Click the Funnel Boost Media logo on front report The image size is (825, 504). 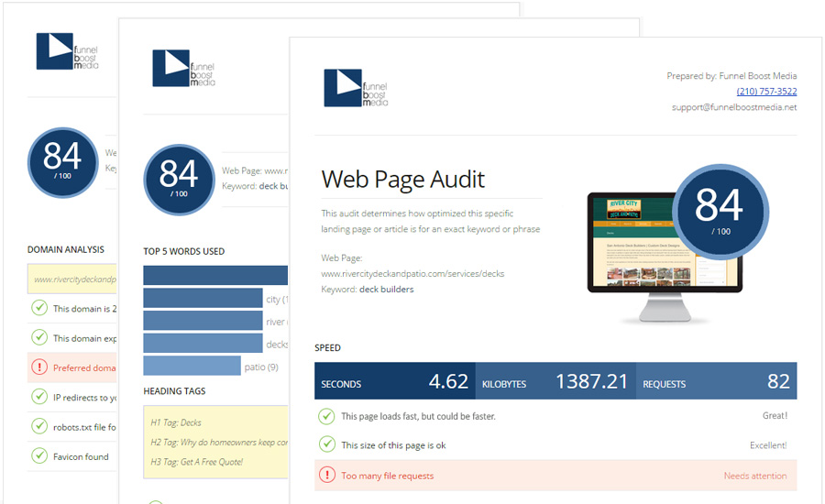click(x=356, y=88)
